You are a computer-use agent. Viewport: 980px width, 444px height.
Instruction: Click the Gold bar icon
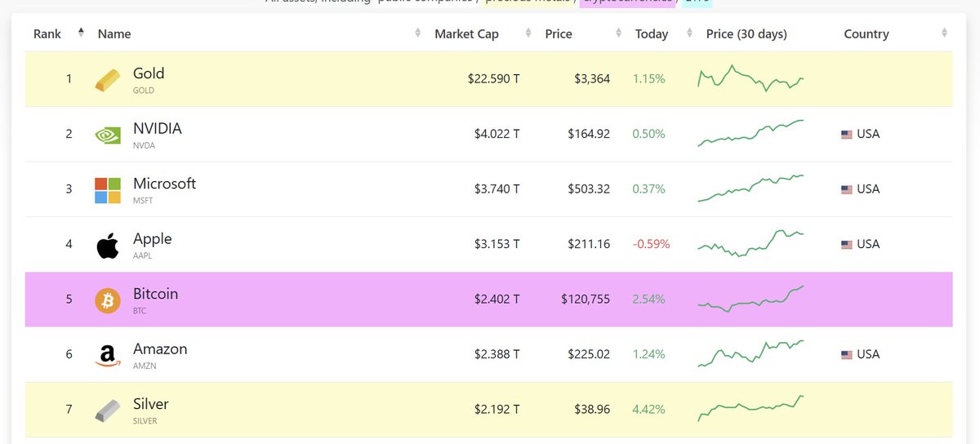point(107,79)
